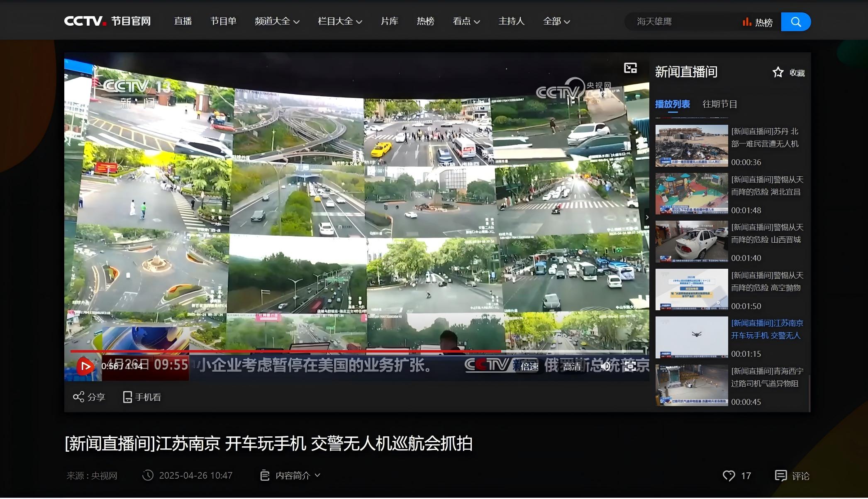
Task: Click the blue search magnifier button
Action: coord(795,22)
